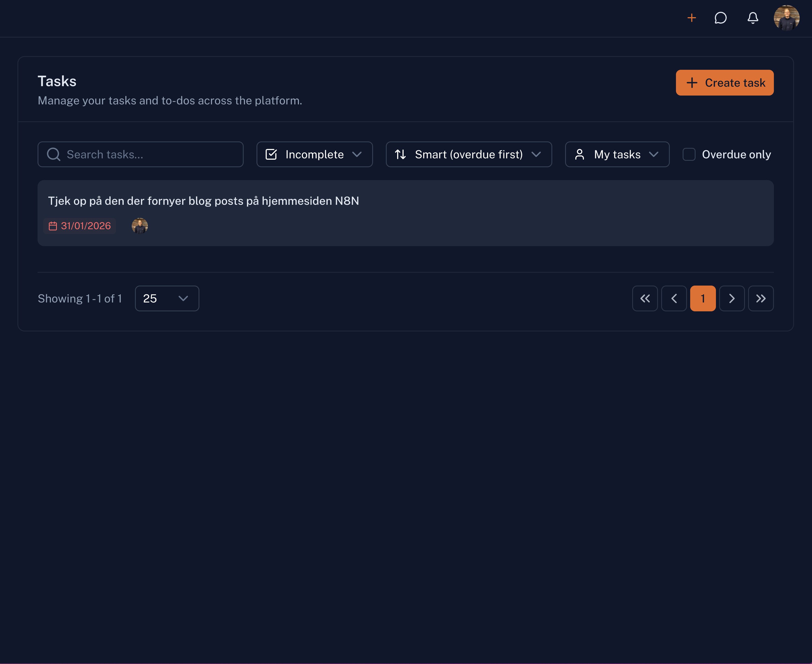This screenshot has height=664, width=812.
Task: Click the 31/01/2026 due date badge
Action: [x=79, y=226]
